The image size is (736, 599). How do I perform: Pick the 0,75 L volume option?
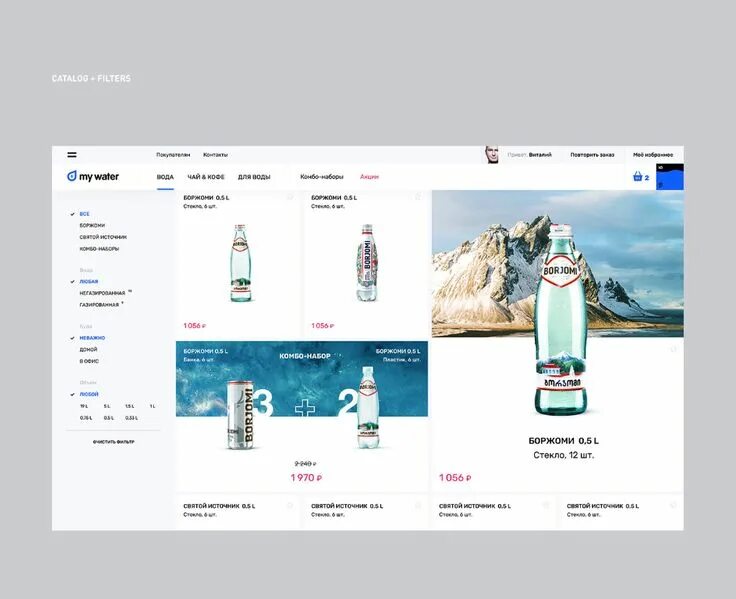86,418
